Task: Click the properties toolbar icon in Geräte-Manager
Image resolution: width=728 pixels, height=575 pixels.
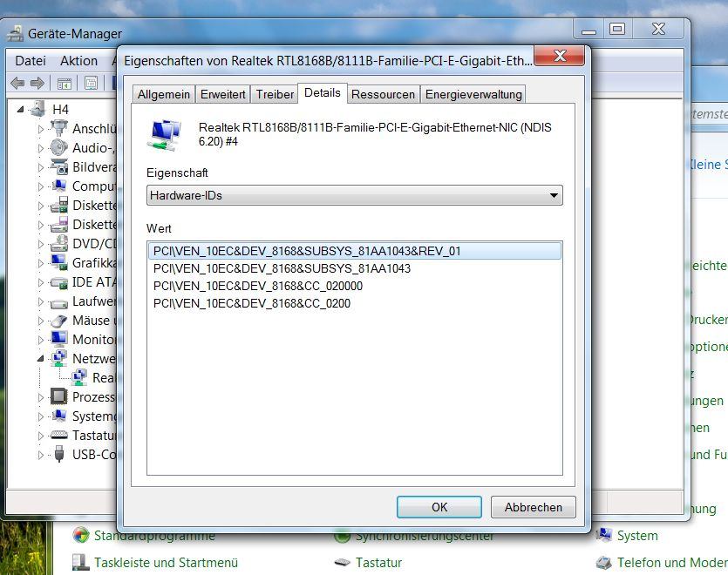Action: (x=91, y=84)
